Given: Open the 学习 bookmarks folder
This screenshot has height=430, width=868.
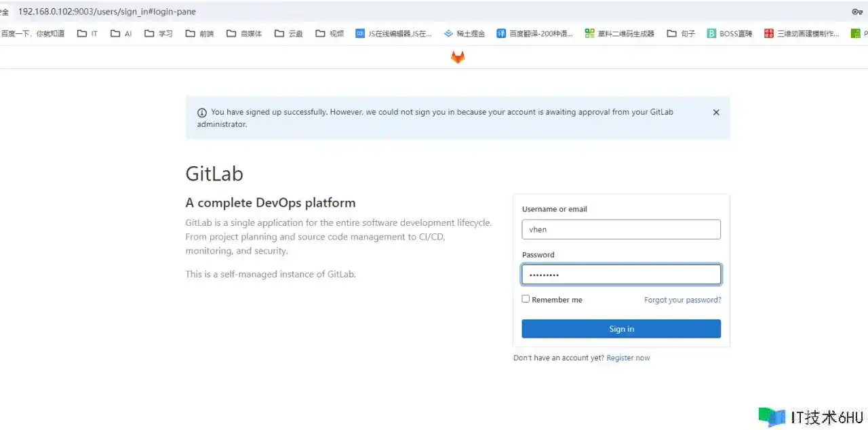Looking at the screenshot, I should (159, 33).
